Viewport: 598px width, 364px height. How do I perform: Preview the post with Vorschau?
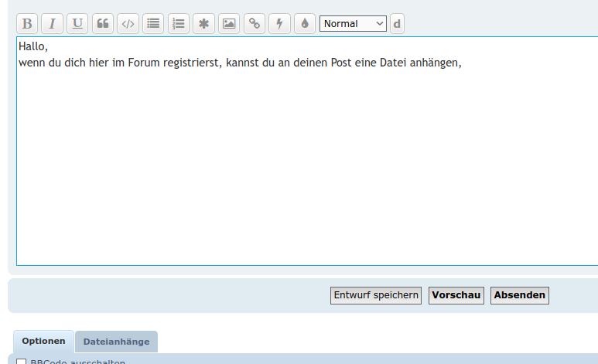pos(456,295)
